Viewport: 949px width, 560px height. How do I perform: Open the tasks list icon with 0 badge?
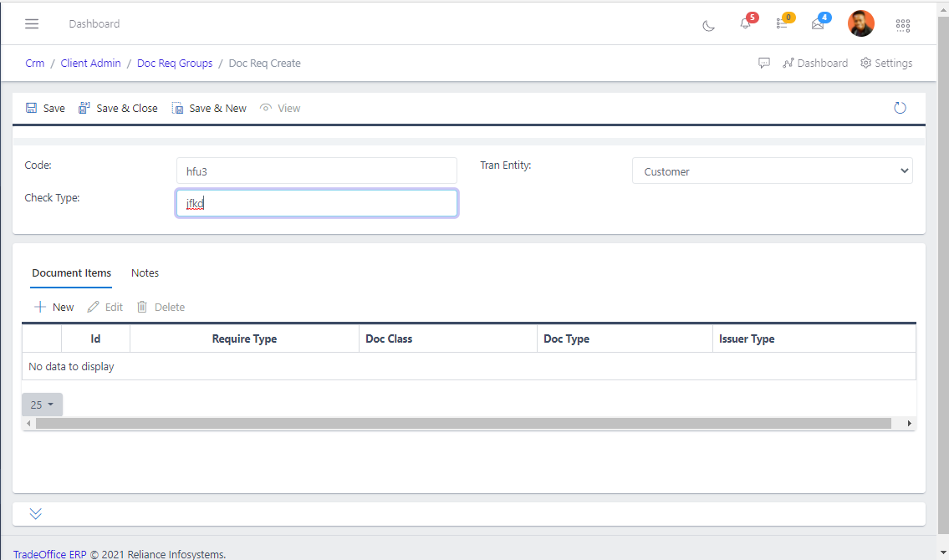click(782, 26)
